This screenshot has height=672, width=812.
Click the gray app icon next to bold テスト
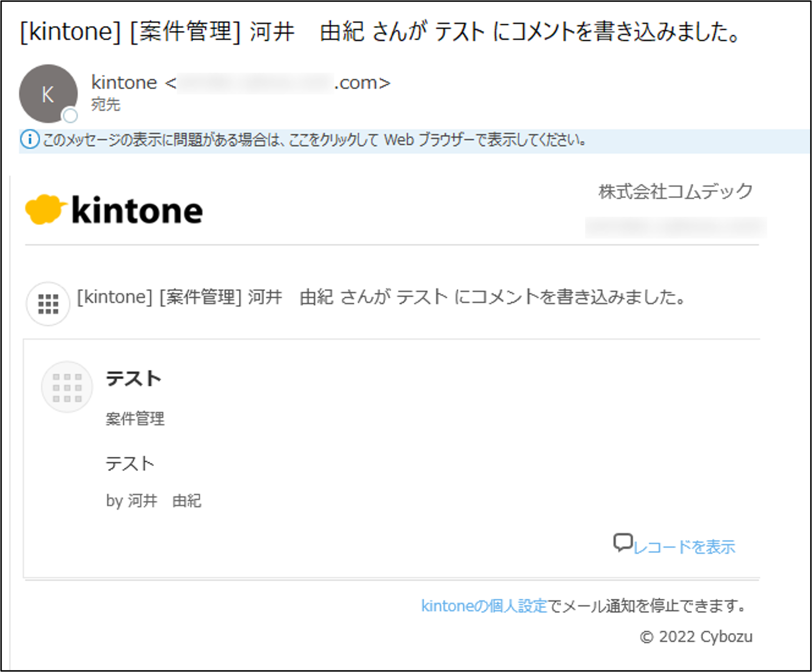tap(67, 387)
